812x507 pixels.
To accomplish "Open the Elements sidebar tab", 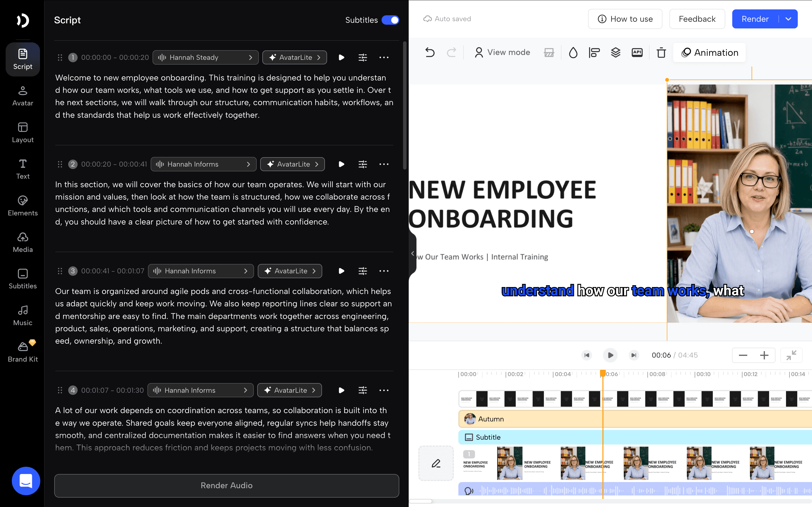I will 23,206.
